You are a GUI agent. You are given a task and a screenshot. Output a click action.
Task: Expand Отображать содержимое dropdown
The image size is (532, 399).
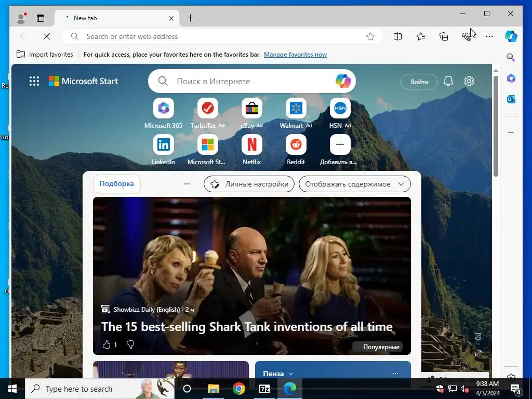pos(354,184)
